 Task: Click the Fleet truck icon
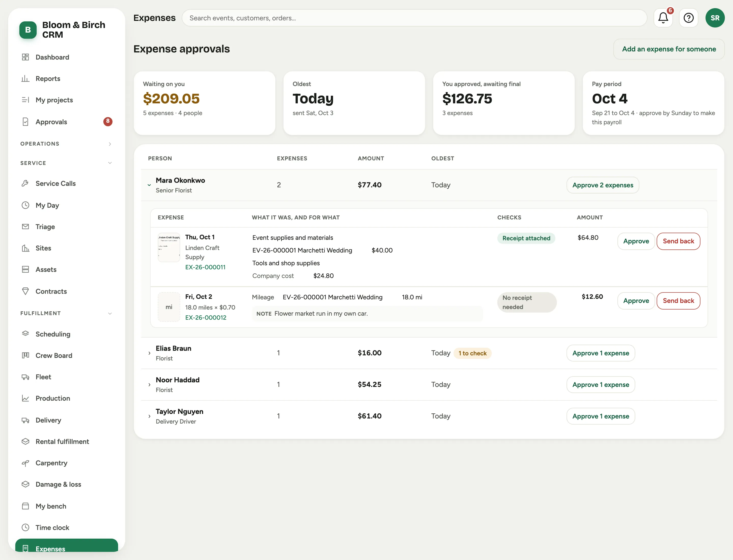pyautogui.click(x=25, y=377)
